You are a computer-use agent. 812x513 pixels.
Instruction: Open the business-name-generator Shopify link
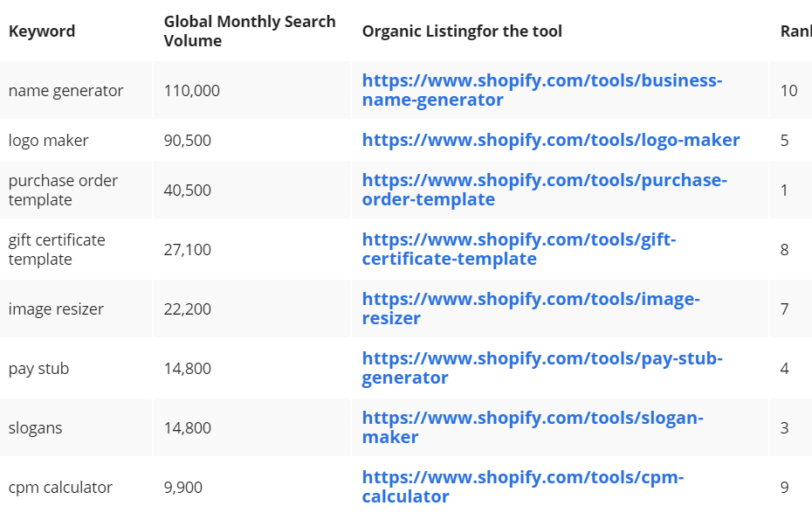coord(541,90)
